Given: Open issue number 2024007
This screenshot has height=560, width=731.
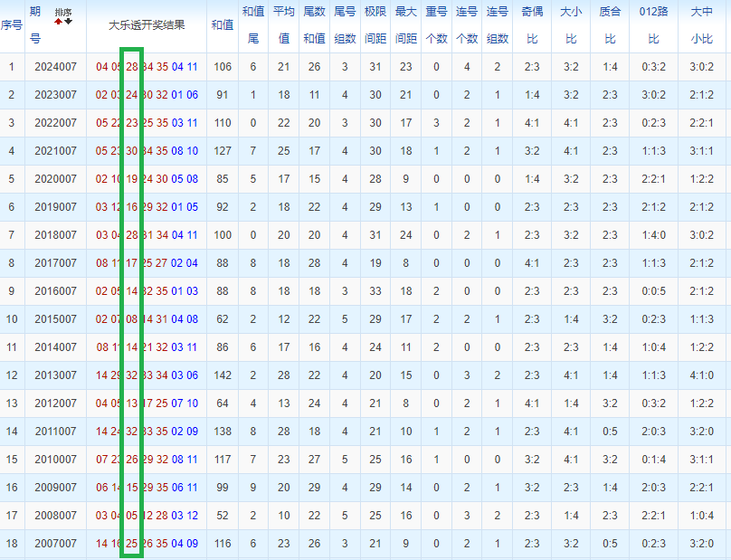Looking at the screenshot, I should point(56,66).
